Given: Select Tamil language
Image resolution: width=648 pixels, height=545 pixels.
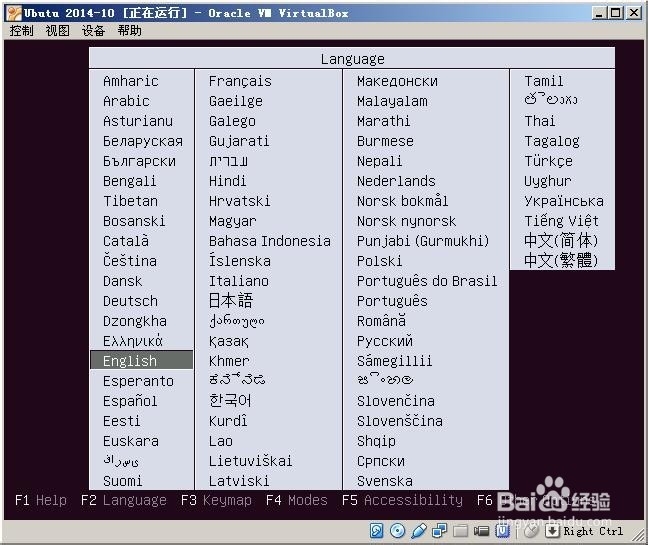Looking at the screenshot, I should pyautogui.click(x=543, y=81).
